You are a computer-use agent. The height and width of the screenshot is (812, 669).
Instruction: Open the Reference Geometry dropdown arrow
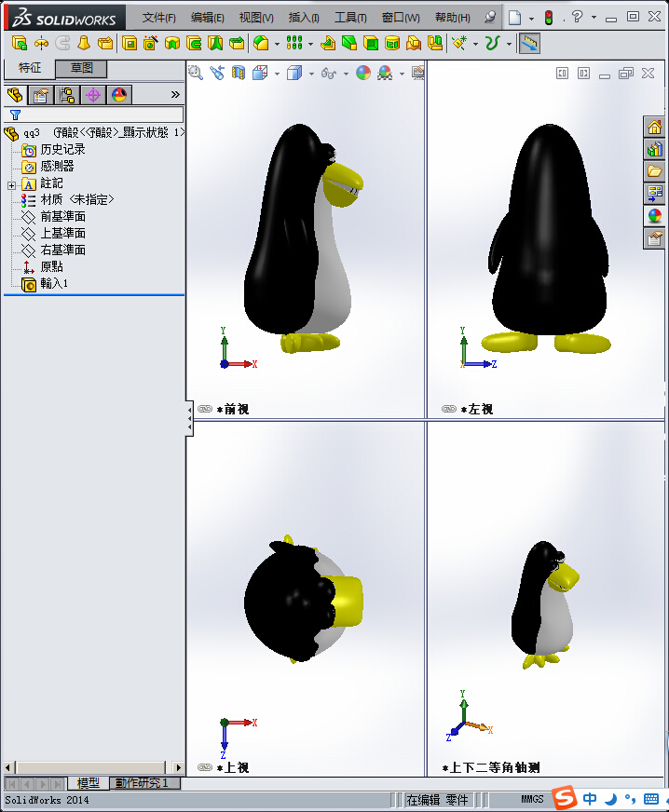tap(475, 44)
